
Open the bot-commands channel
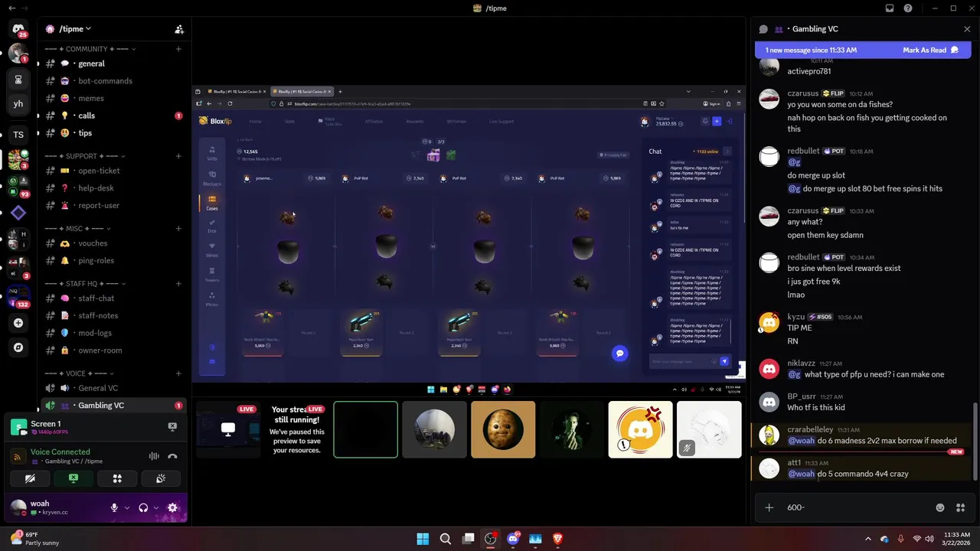(x=113, y=81)
